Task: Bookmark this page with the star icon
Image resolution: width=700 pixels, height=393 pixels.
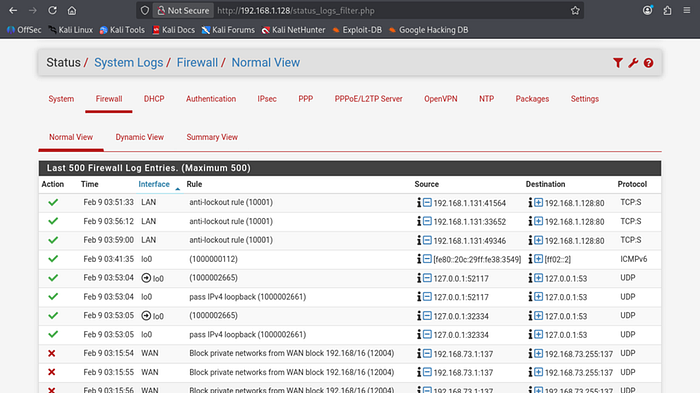Action: (x=575, y=10)
